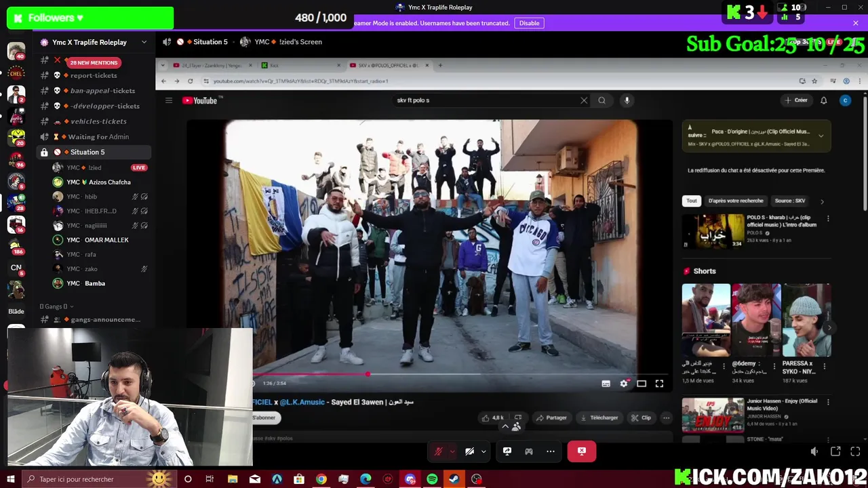Select D'après votre recherche filter chip
868x488 pixels.
coord(736,201)
